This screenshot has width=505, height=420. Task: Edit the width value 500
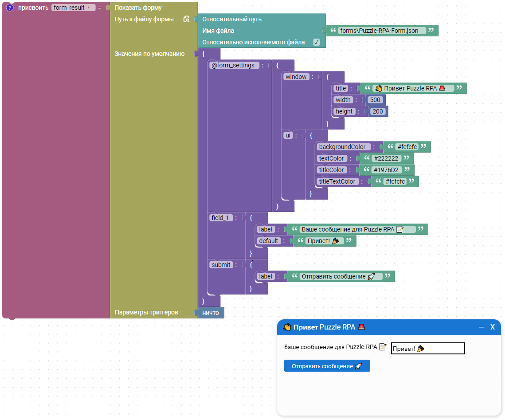tap(375, 100)
